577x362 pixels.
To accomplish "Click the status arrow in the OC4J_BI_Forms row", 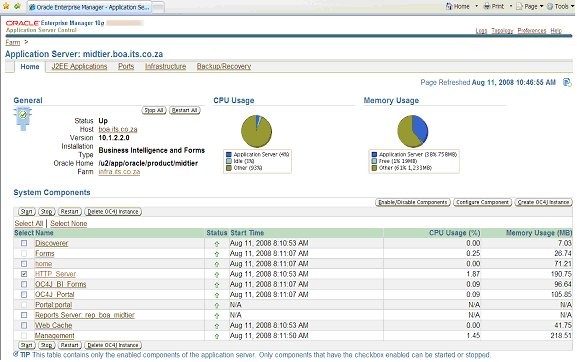I will [217, 285].
